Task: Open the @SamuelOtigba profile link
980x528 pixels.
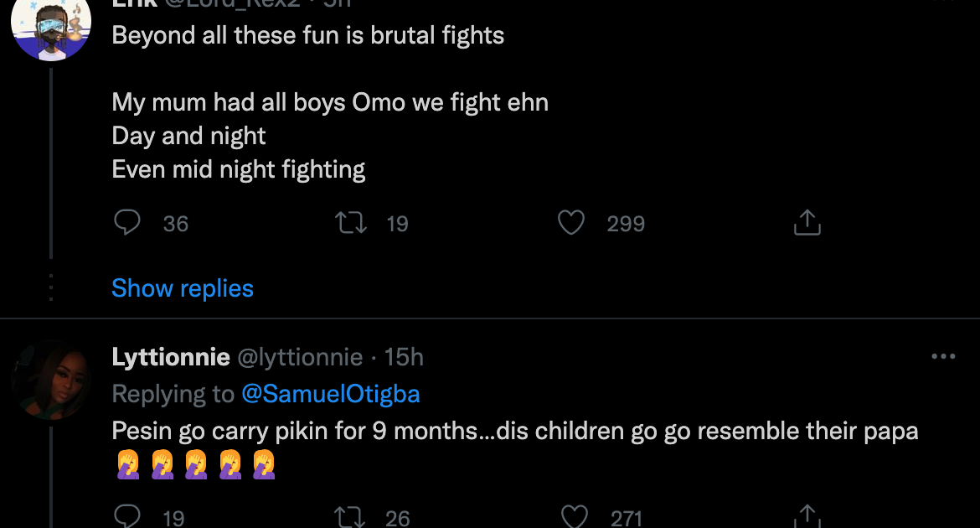Action: [330, 394]
